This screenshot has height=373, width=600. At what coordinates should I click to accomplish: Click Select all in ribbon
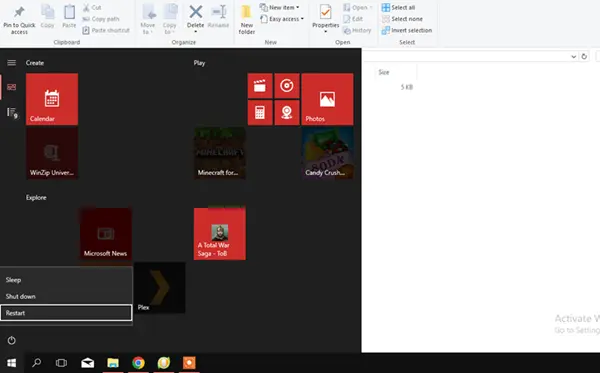pos(398,7)
